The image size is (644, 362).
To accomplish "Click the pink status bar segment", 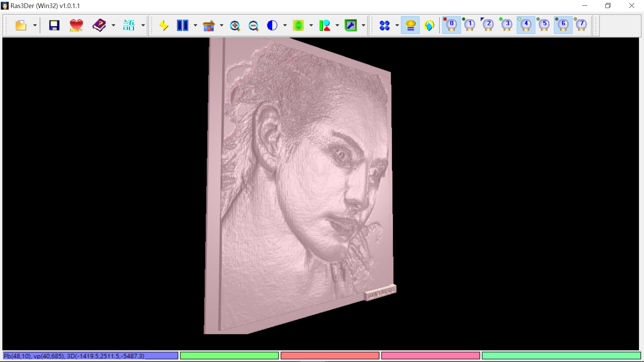I will pos(430,356).
